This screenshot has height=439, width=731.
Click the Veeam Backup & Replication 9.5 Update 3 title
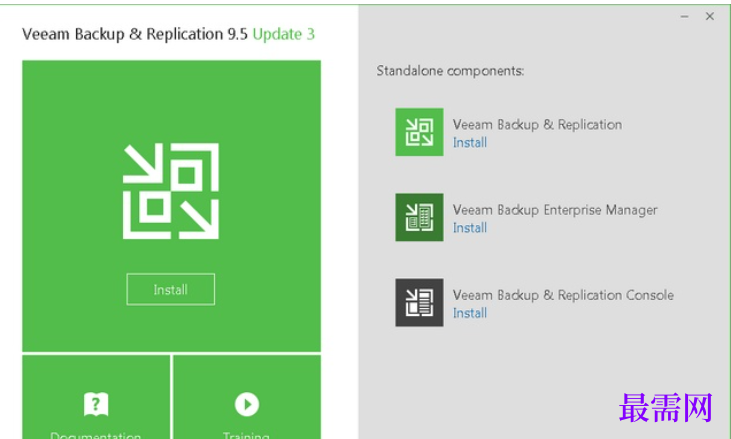coord(168,34)
